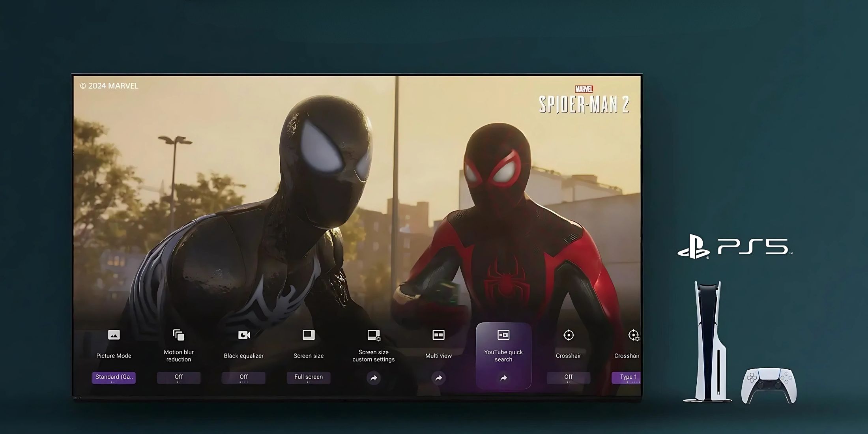Open the Screen size custom settings arrow
This screenshot has height=434, width=868.
click(x=374, y=378)
